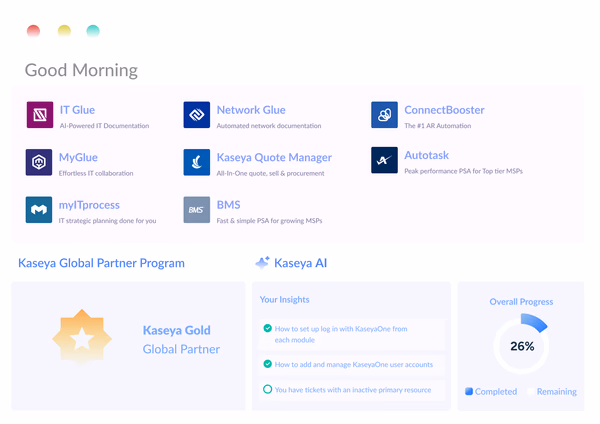This screenshot has height=424, width=600.
Task: Click the 'Kaseya Gold' partner text
Action: 176,330
